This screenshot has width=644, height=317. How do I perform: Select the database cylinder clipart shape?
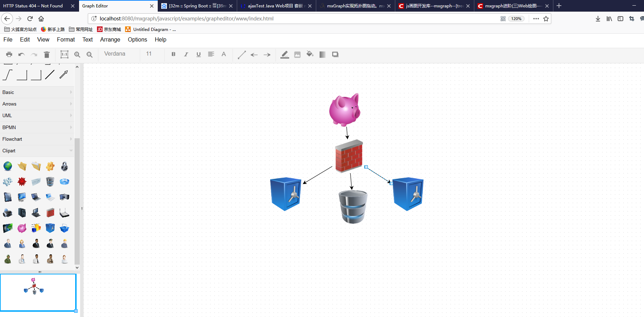(50, 182)
